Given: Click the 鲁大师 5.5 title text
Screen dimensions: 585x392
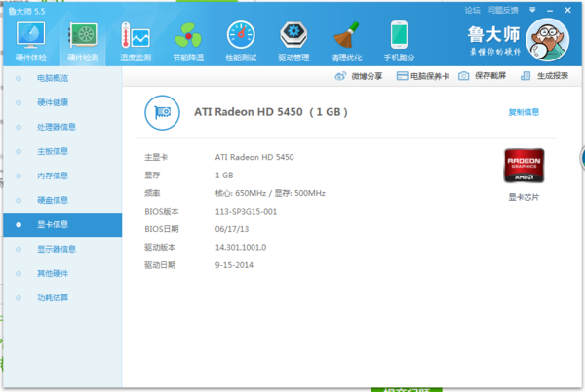Looking at the screenshot, I should tap(26, 11).
